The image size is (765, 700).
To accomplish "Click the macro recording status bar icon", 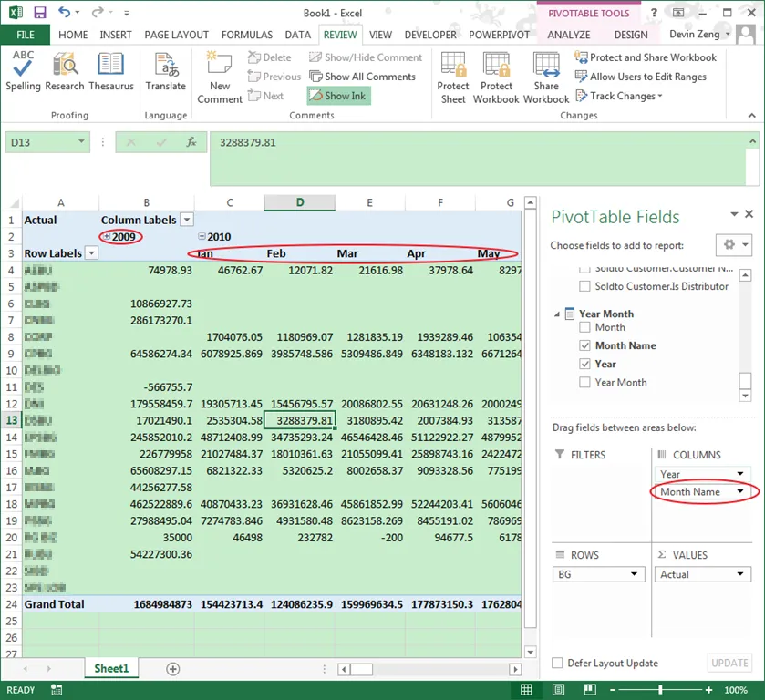I will pyautogui.click(x=57, y=690).
